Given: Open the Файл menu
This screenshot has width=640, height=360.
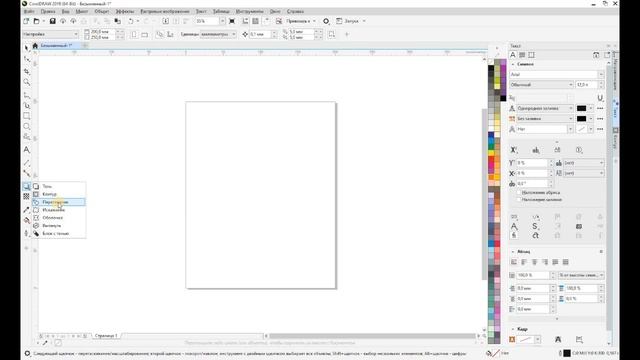Looking at the screenshot, I should (29, 11).
